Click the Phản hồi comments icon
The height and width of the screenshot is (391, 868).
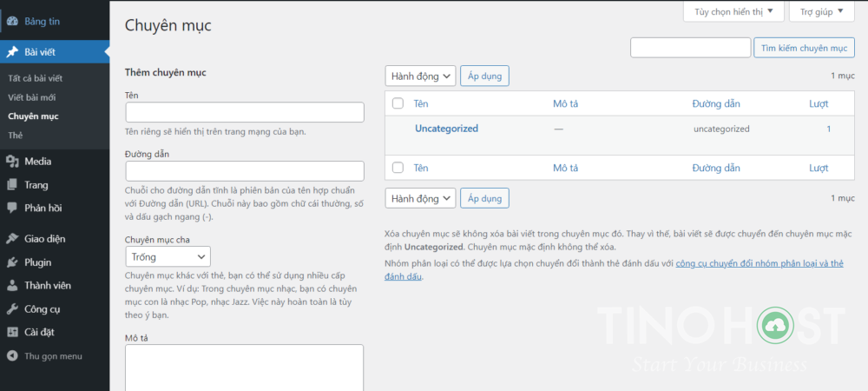tap(12, 209)
